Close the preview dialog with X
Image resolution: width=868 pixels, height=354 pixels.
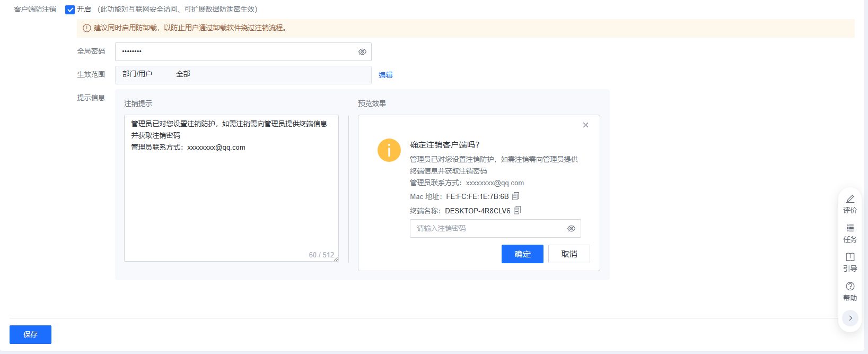tap(585, 125)
